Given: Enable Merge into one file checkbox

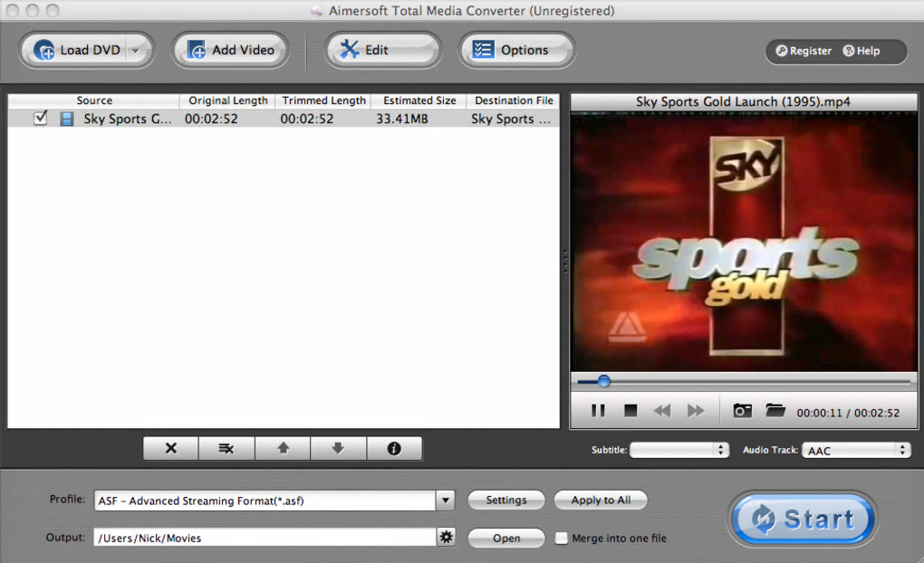Looking at the screenshot, I should (x=562, y=538).
